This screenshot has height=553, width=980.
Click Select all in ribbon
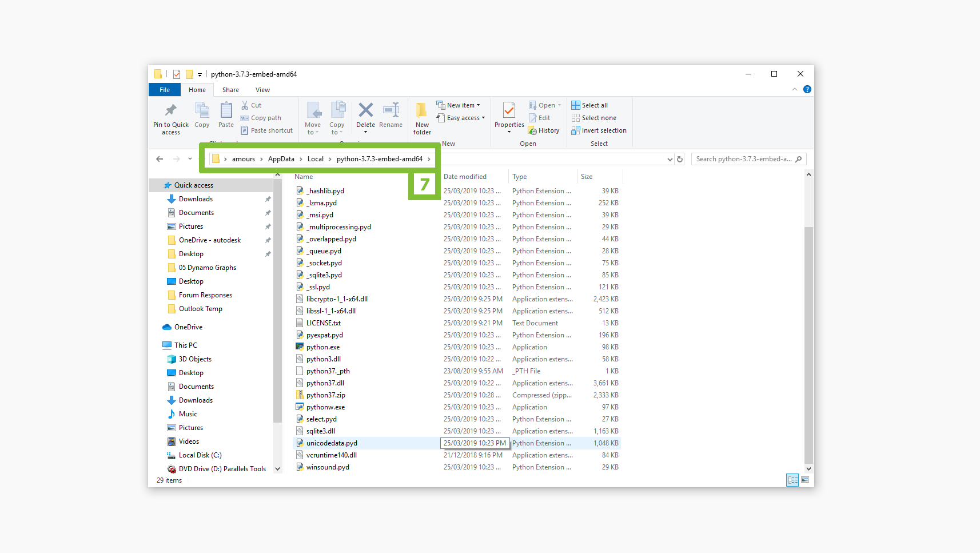click(x=589, y=105)
